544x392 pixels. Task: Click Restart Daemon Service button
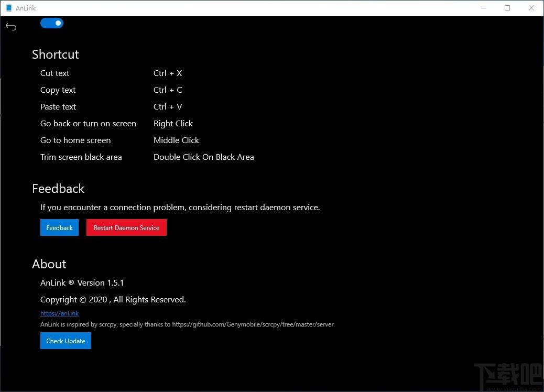pyautogui.click(x=126, y=227)
